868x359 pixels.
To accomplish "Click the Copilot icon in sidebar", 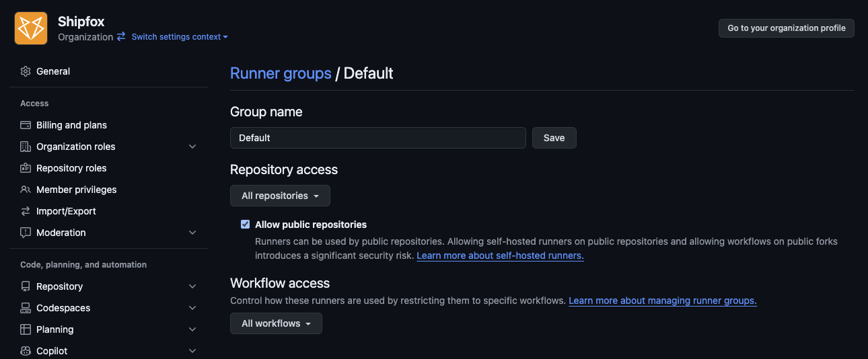I will click(26, 351).
